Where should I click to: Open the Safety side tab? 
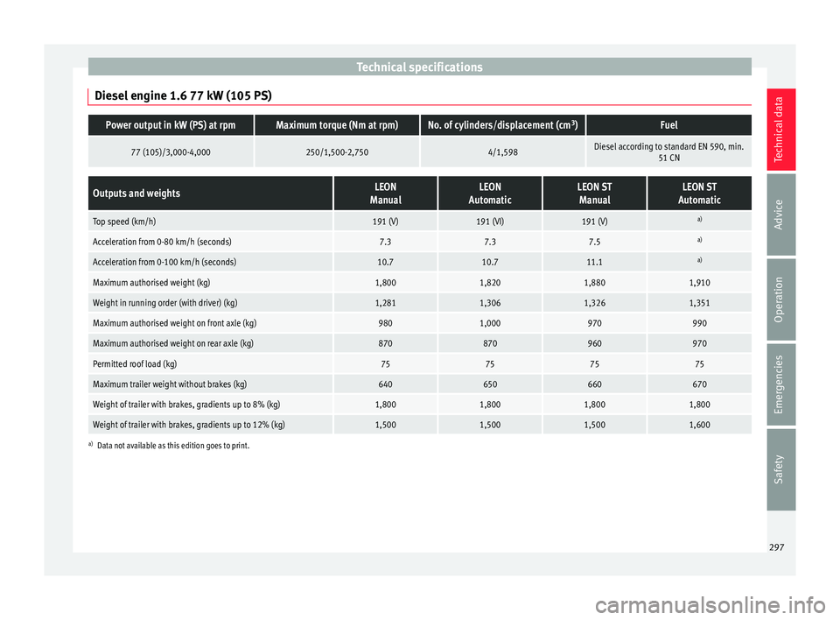780,469
